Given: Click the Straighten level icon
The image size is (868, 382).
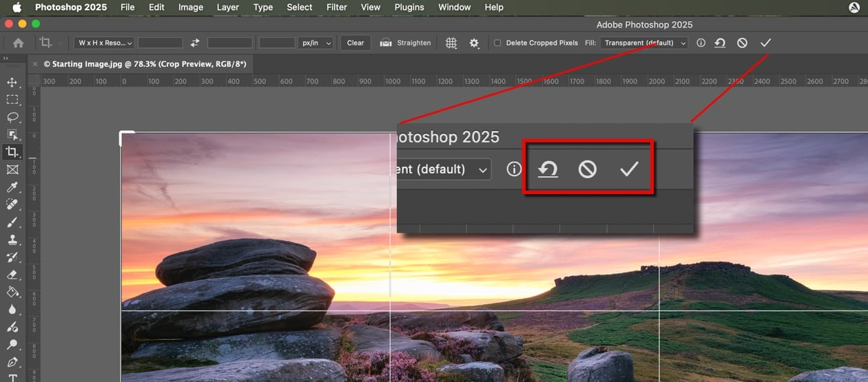Looking at the screenshot, I should coord(386,43).
